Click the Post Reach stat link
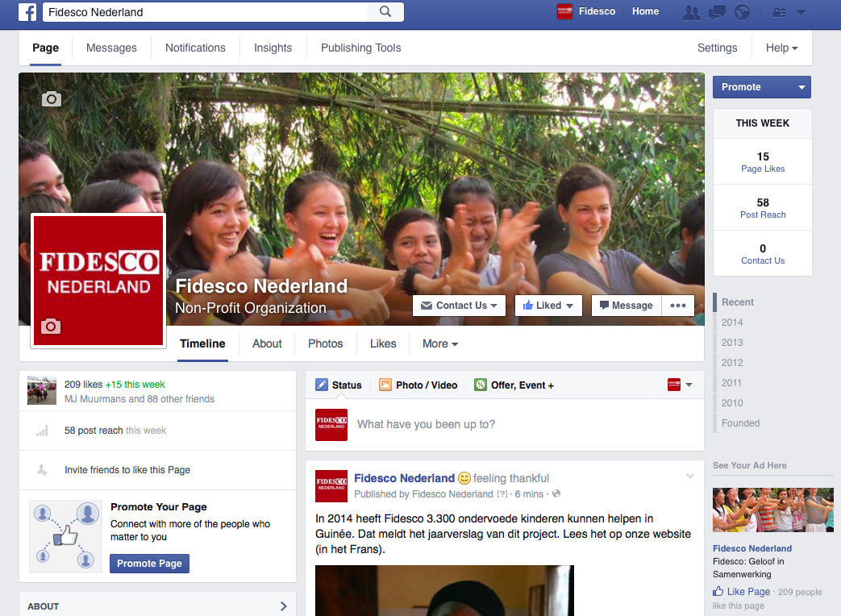 (763, 214)
